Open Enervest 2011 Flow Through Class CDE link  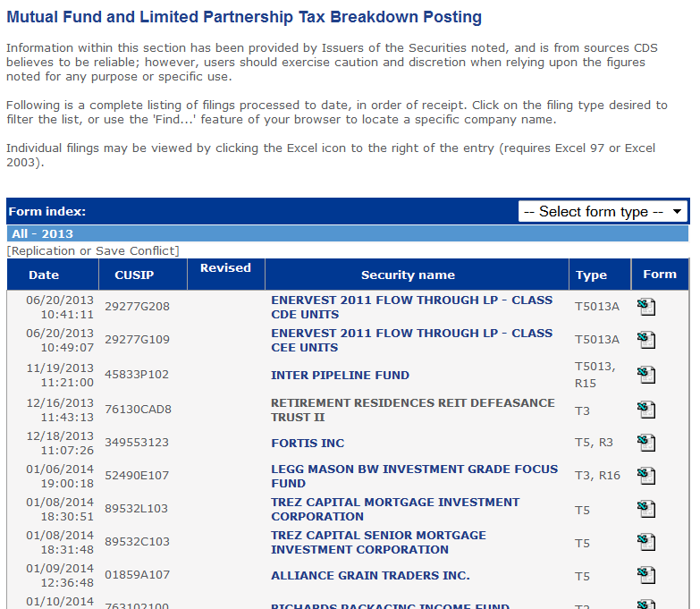[411, 307]
